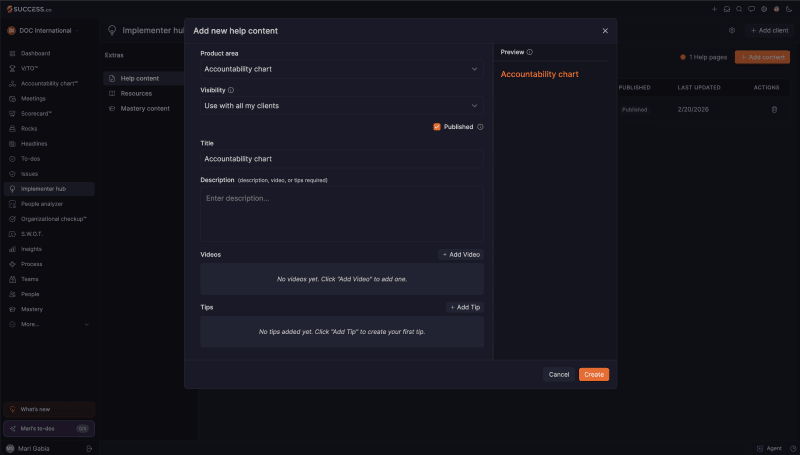Select Implementer hub in sidebar
This screenshot has height=455, width=800.
49,189
